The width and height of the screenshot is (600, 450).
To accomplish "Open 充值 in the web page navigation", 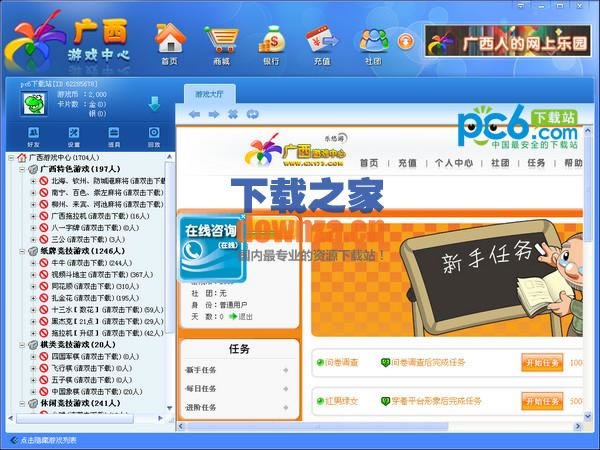I will click(407, 163).
